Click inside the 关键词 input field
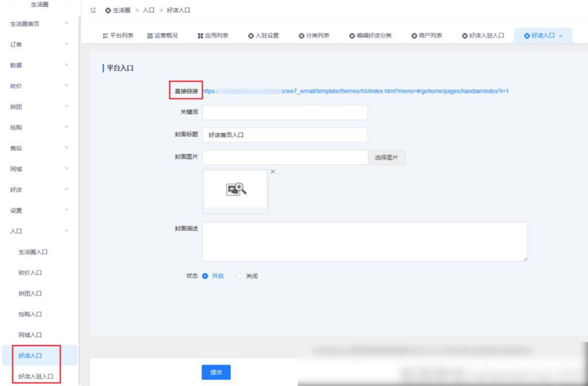This screenshot has width=588, height=386. (284, 113)
